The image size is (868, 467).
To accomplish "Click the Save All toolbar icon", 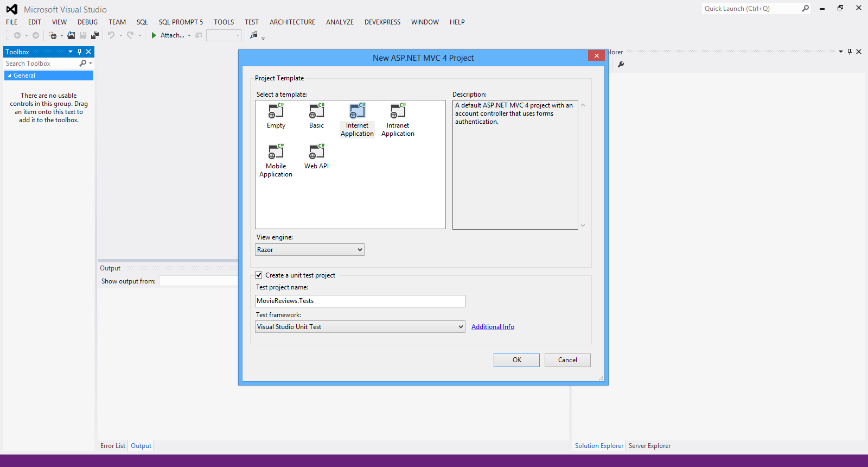I will [95, 35].
